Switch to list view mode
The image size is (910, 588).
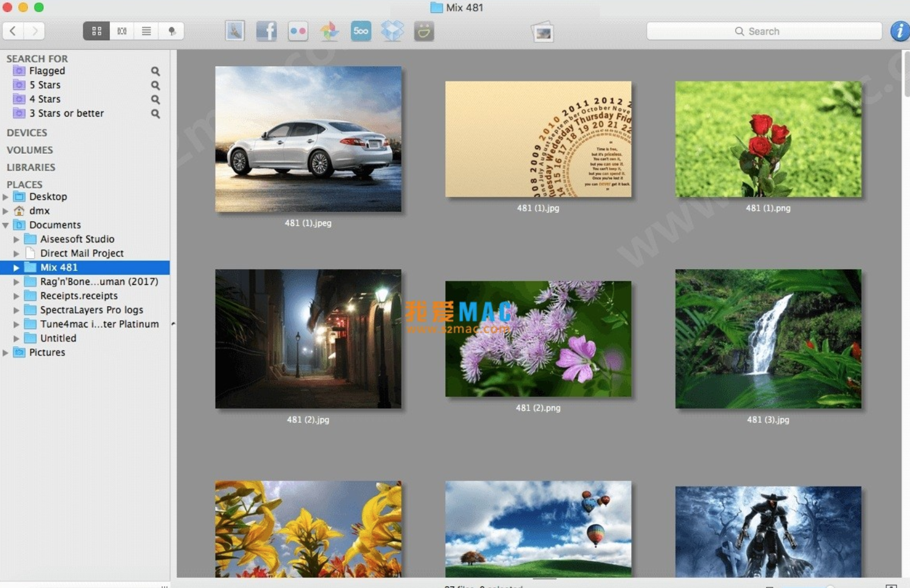point(146,31)
